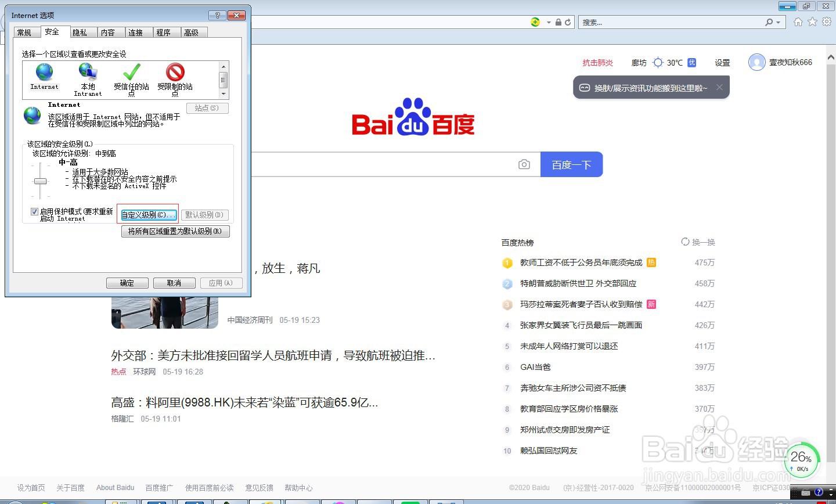
Task: Click the browser home icon
Action: coord(798,22)
